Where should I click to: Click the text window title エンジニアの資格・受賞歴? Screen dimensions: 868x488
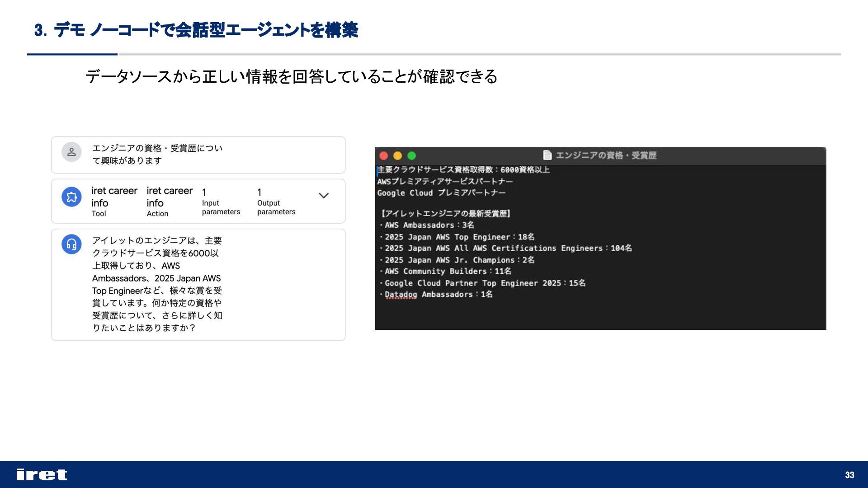pyautogui.click(x=606, y=155)
